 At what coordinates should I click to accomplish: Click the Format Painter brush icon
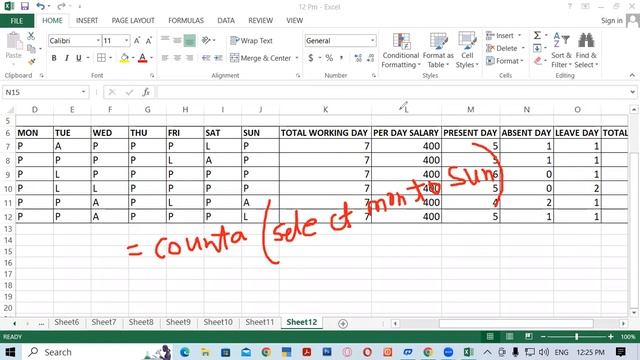tap(31, 62)
